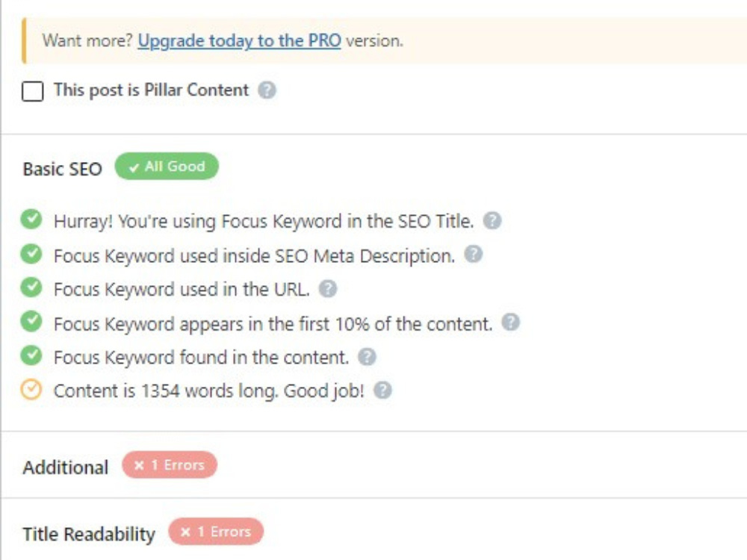The height and width of the screenshot is (560, 747).
Task: Click the 'This post is Pillar Content' label
Action: coord(151,90)
